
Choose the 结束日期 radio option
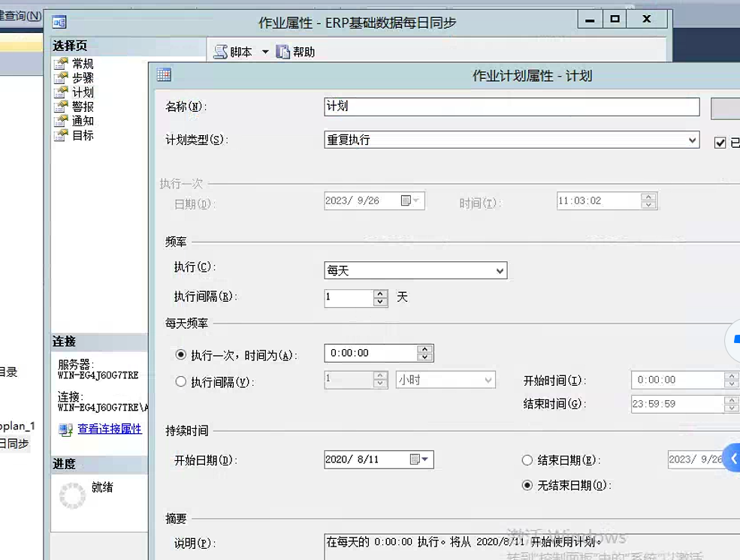click(527, 459)
